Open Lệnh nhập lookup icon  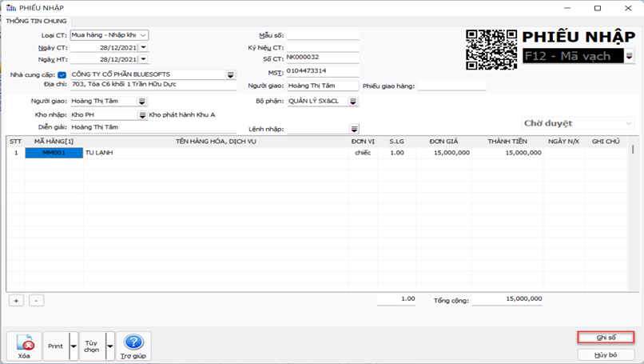354,129
